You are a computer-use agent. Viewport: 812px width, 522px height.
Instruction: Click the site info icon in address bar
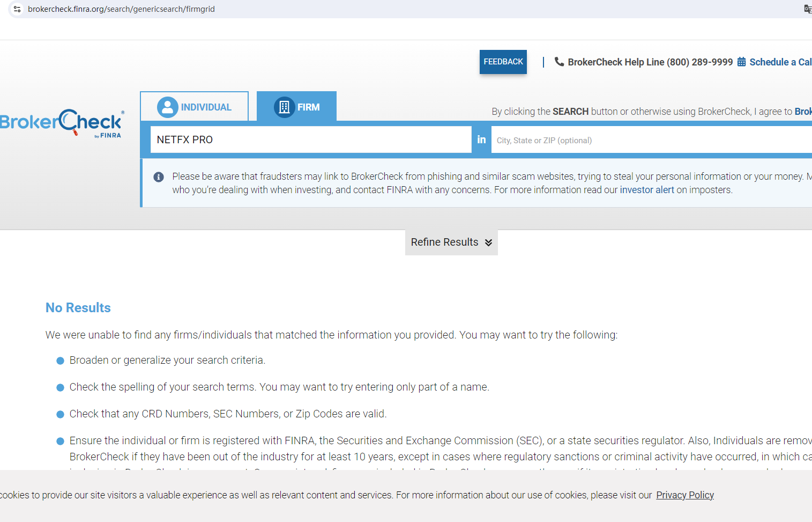17,9
